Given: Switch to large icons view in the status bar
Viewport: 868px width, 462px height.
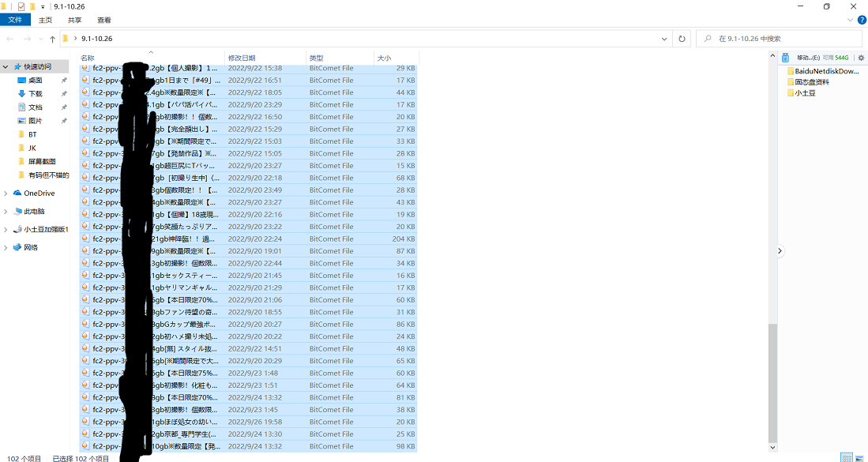Looking at the screenshot, I should [x=859, y=457].
